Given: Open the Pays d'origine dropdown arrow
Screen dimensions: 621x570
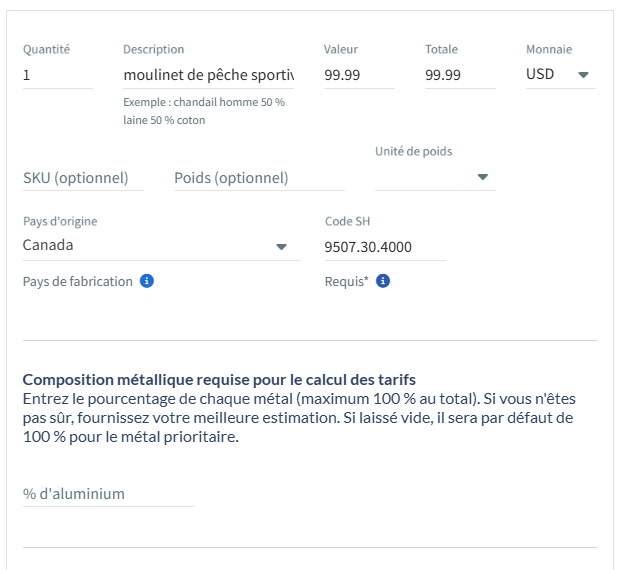Looking at the screenshot, I should 281,247.
